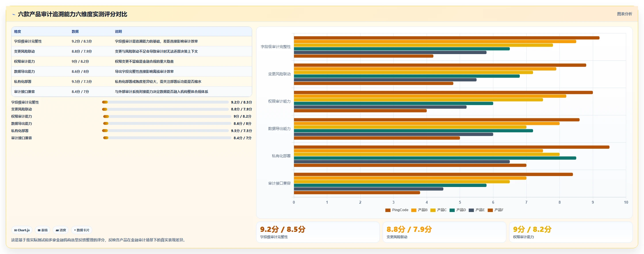This screenshot has width=644, height=254.
Task: Toggle 产品E series in chart legend
Action: 477,210
